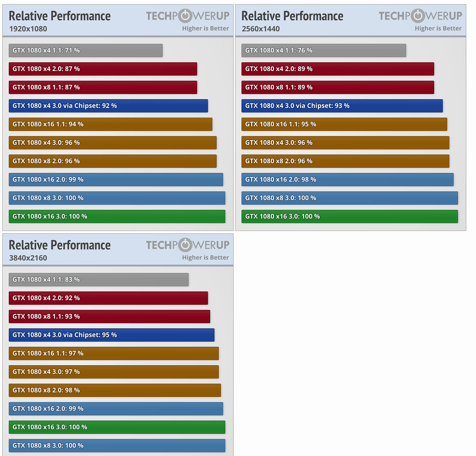Pick bar 'GTX 1080 x8 1.1: 87 %'

pyautogui.click(x=103, y=88)
